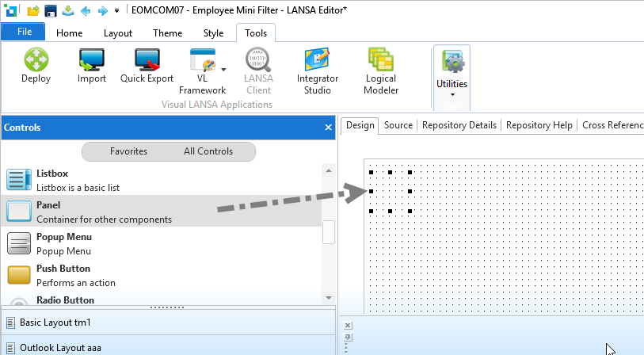Show Favorites controls
The width and height of the screenshot is (644, 355).
(128, 151)
